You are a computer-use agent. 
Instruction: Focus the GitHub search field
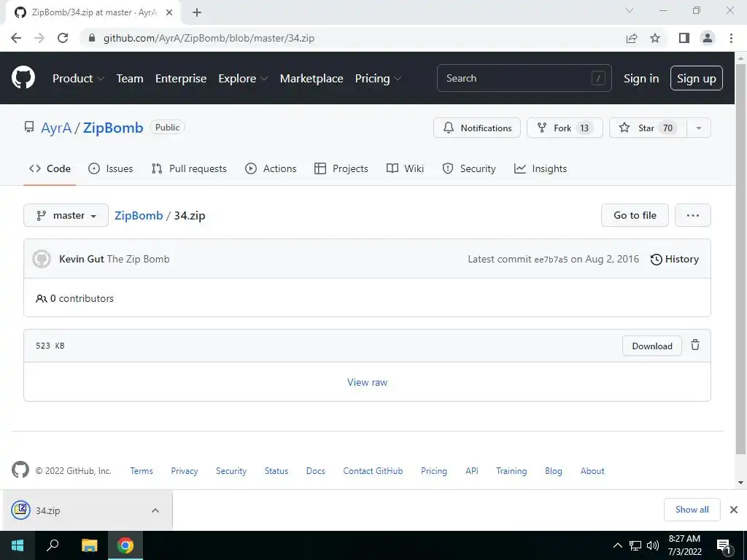[524, 78]
